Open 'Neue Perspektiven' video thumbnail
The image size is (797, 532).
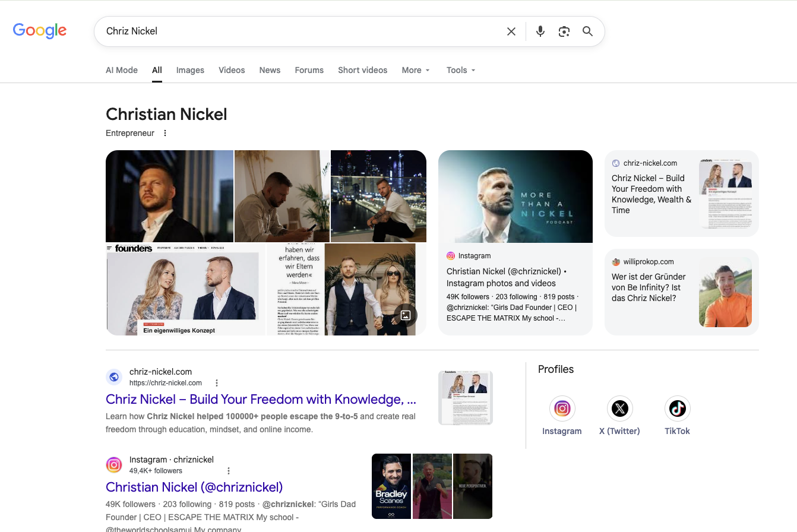click(x=473, y=486)
